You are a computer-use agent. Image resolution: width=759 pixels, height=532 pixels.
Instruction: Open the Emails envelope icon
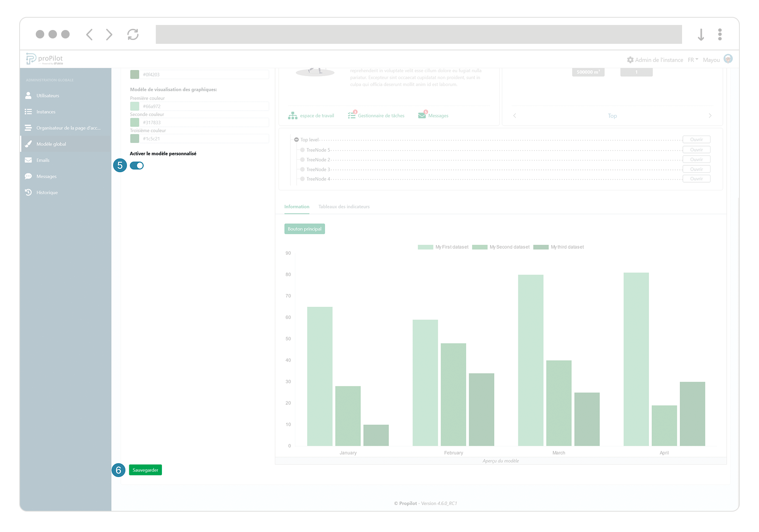click(28, 160)
